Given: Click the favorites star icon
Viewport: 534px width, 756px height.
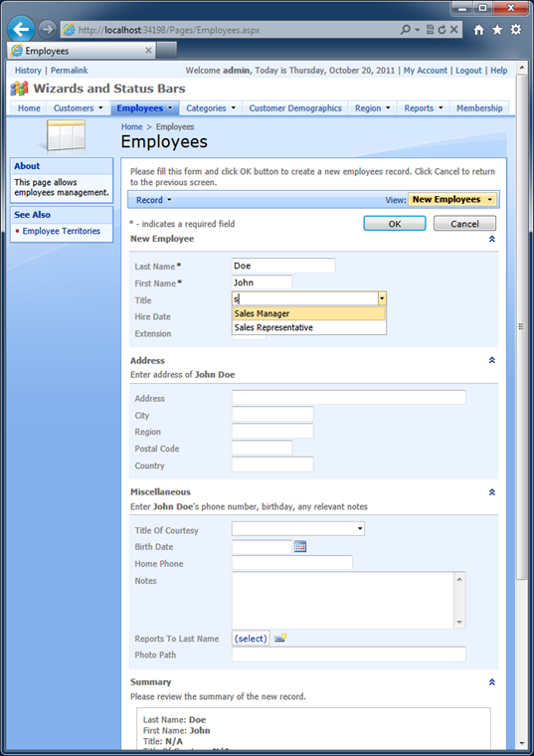Looking at the screenshot, I should [497, 30].
